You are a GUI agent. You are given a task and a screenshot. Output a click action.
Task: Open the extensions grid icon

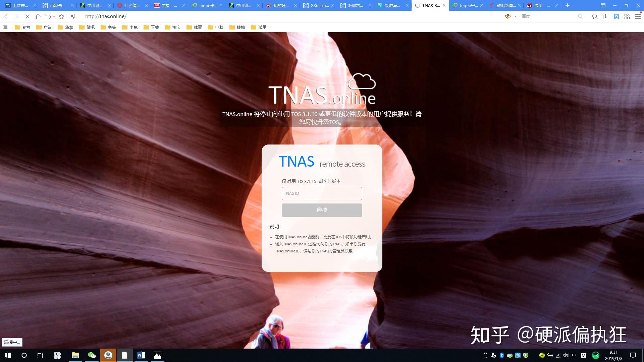click(627, 16)
